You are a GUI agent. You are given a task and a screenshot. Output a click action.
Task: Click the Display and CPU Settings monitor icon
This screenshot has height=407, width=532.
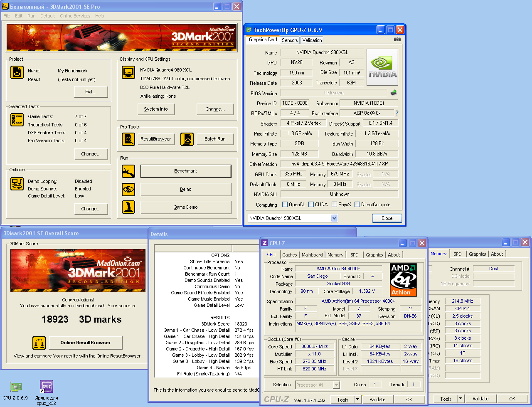(x=128, y=72)
